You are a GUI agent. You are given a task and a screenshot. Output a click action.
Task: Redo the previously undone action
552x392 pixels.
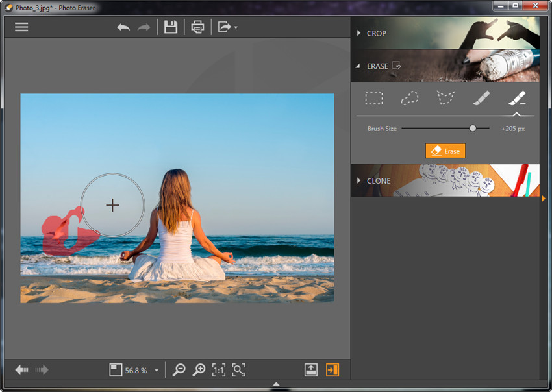(144, 27)
